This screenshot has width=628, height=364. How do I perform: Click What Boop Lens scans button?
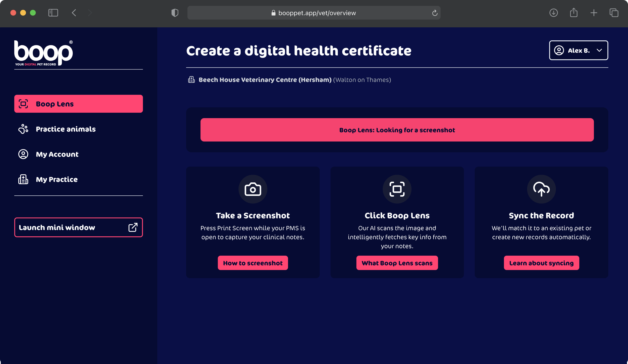pyautogui.click(x=397, y=263)
